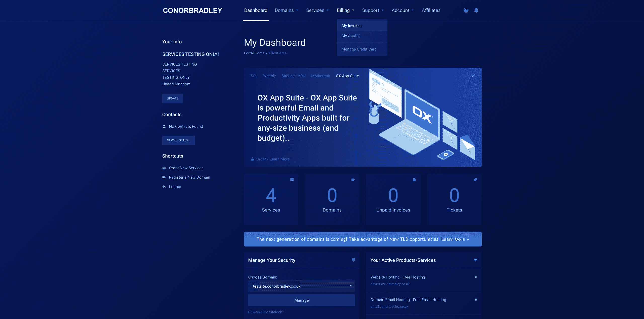Switch to the SSL promo tab
644x319 pixels.
click(x=254, y=76)
